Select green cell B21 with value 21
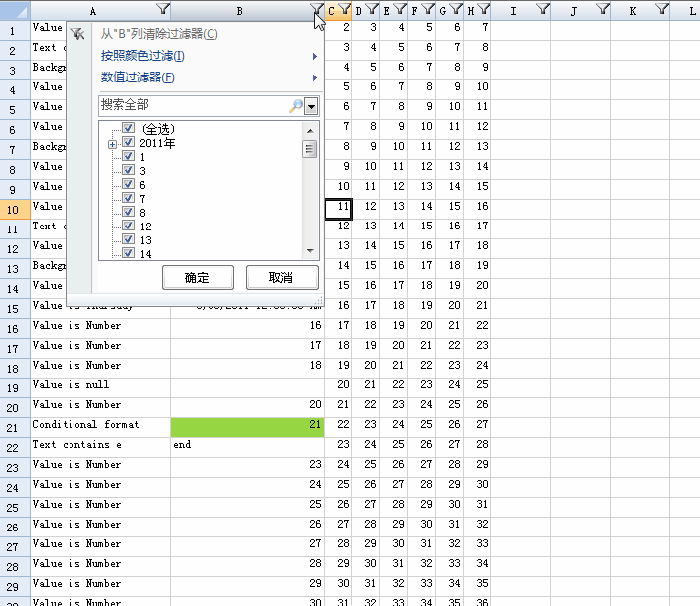 pyautogui.click(x=247, y=427)
